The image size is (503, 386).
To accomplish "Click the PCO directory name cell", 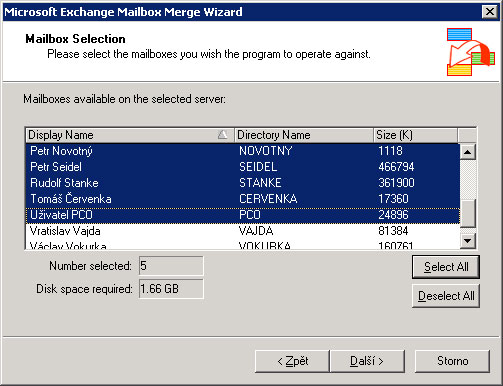I will click(x=250, y=215).
